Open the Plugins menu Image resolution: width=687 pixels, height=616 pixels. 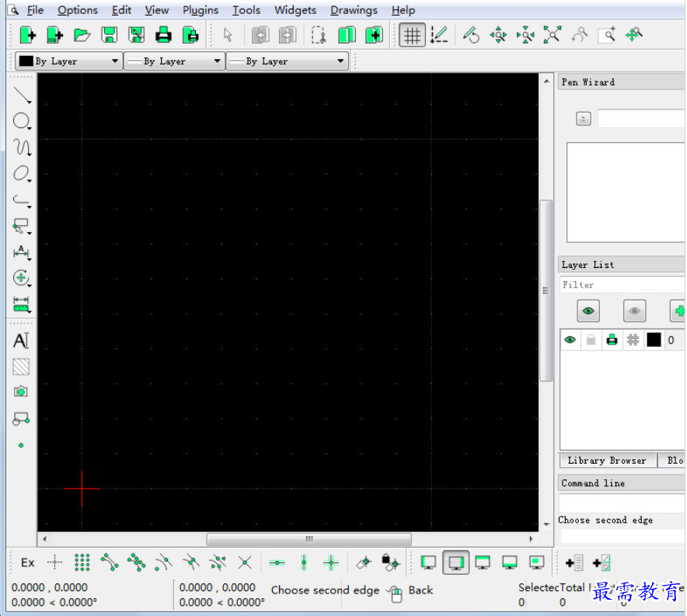pyautogui.click(x=201, y=10)
